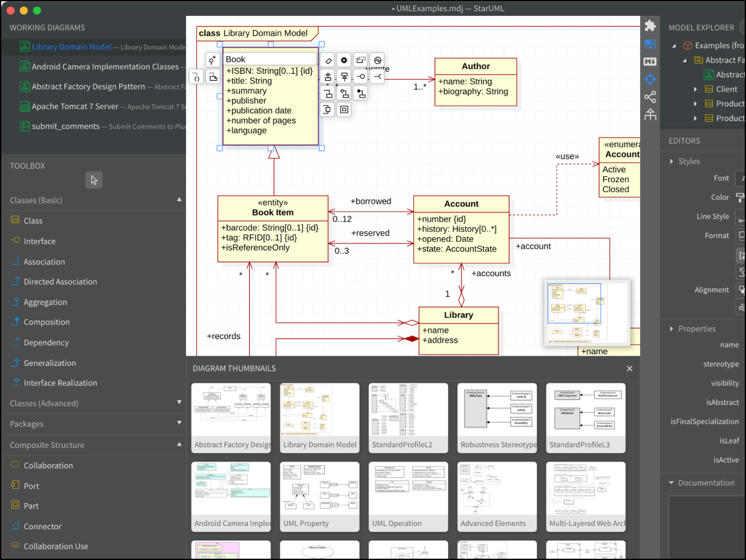Click the add port quick-edit icon
The image size is (746, 560).
pyautogui.click(x=327, y=110)
